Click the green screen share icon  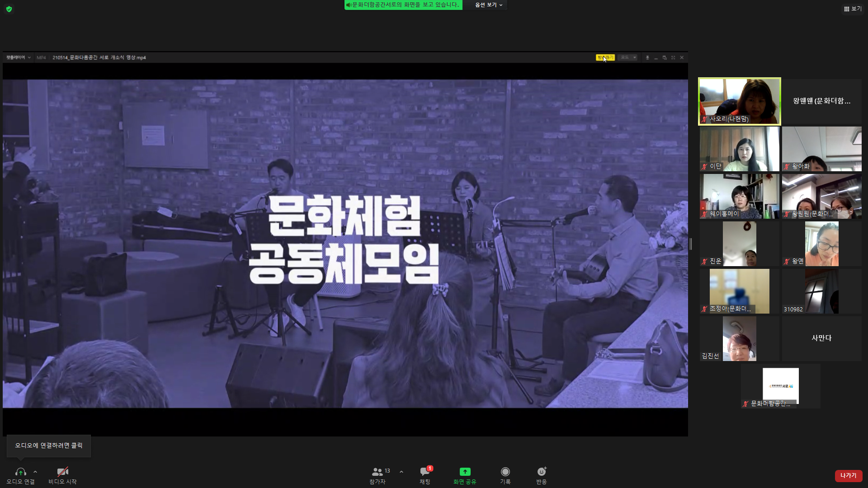coord(465,472)
